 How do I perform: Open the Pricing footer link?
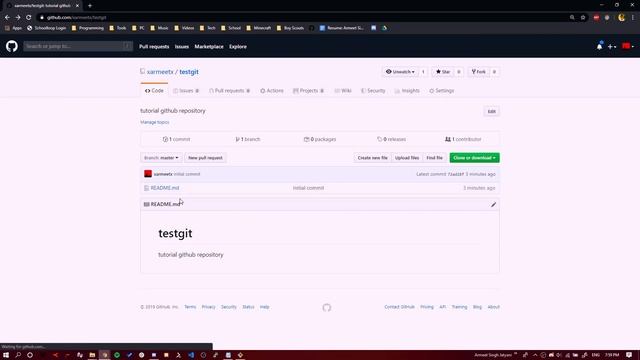[x=427, y=307]
